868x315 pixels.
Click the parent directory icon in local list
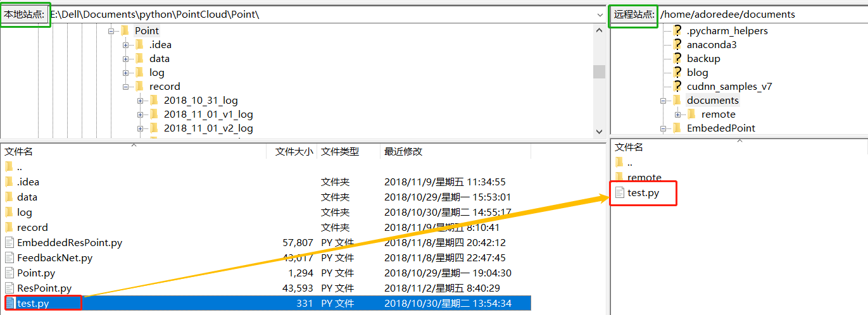[9, 166]
